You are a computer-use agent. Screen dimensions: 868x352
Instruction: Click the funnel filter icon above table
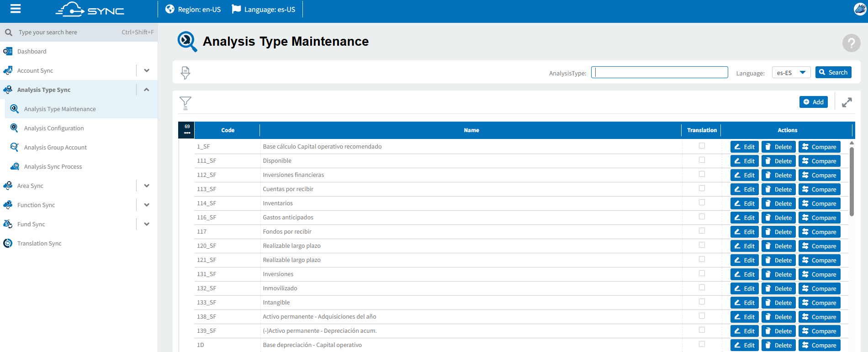[x=185, y=103]
